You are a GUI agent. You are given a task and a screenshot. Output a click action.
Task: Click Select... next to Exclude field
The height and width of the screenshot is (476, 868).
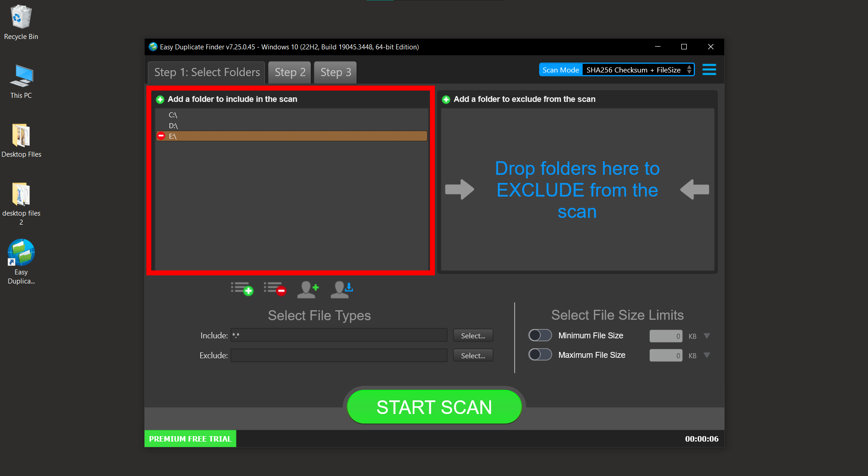point(473,356)
